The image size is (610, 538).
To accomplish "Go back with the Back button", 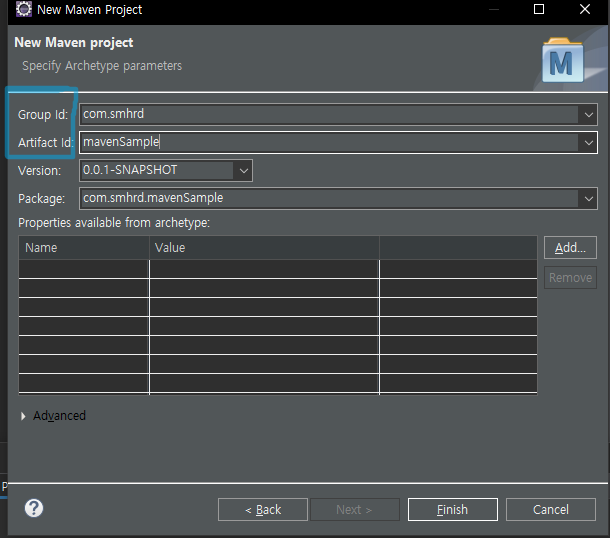I will (263, 509).
